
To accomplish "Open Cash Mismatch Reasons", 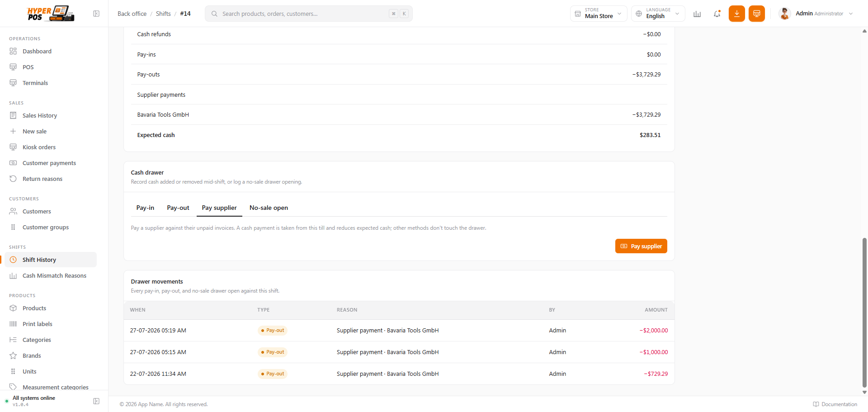I will point(54,275).
